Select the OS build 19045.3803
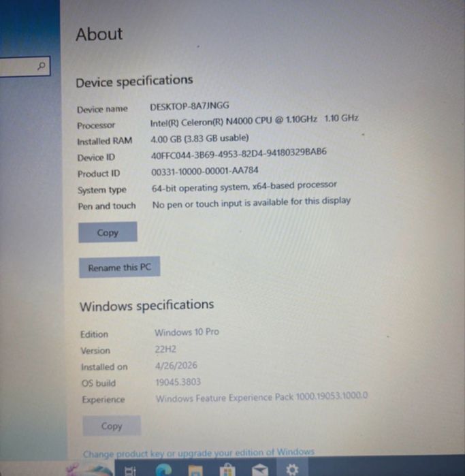Viewport: 465px width, 476px height. 178,382
